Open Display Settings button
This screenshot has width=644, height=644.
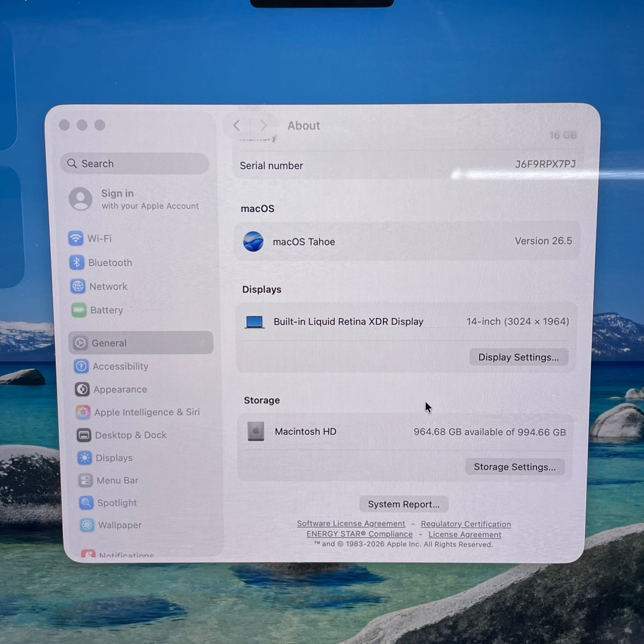pos(519,357)
